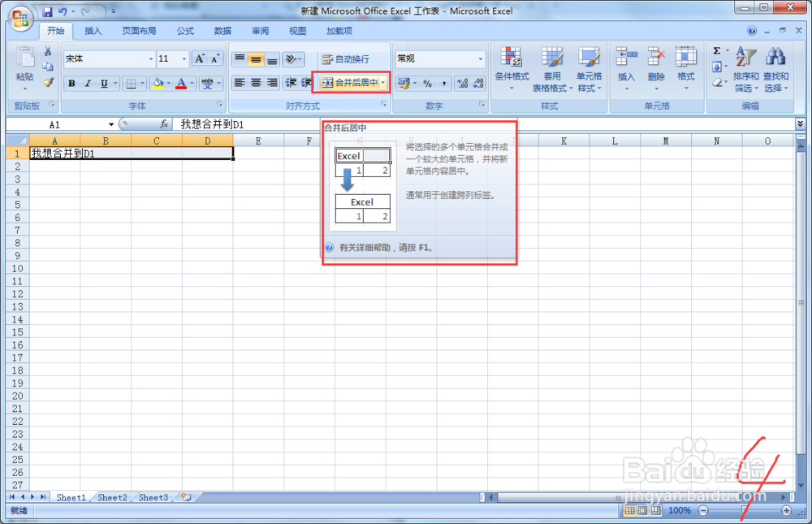Viewport: 812px width, 524px height.
Task: Switch to the 插入 ribbon tab
Action: click(93, 31)
